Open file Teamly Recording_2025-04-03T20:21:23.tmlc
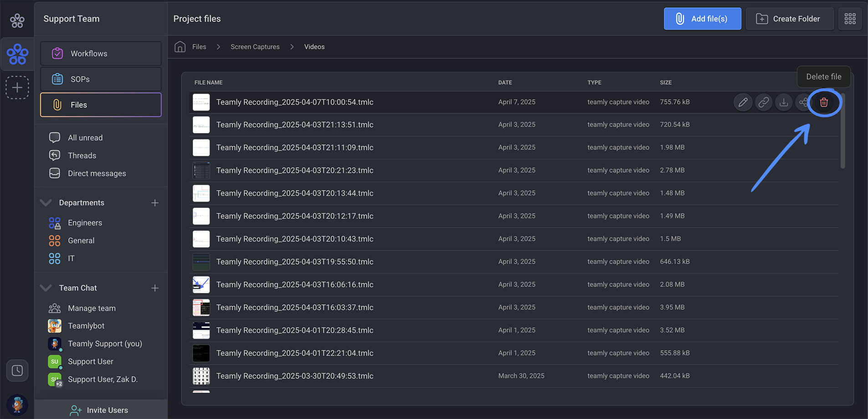The image size is (868, 419). coord(295,170)
